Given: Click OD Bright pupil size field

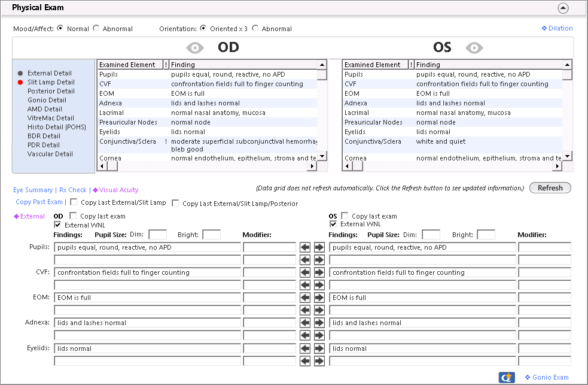Looking at the screenshot, I should (212, 235).
